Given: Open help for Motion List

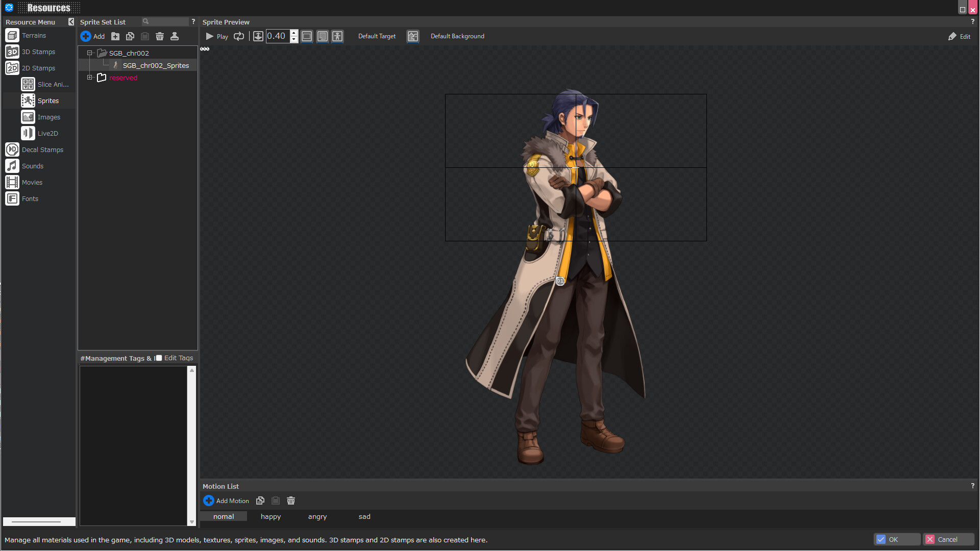Looking at the screenshot, I should [x=972, y=486].
